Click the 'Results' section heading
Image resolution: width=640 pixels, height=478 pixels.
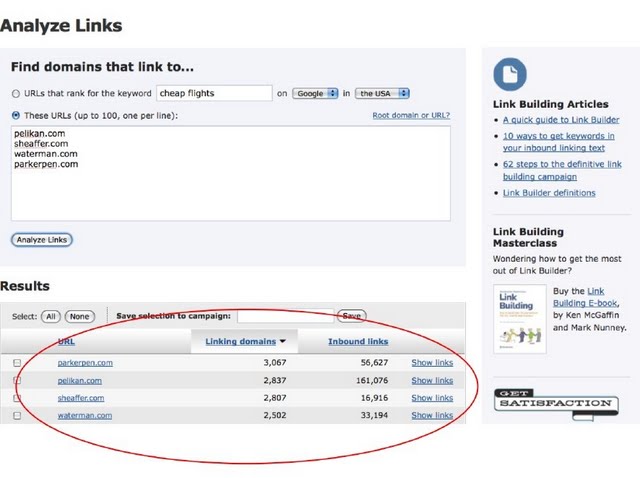coord(25,286)
